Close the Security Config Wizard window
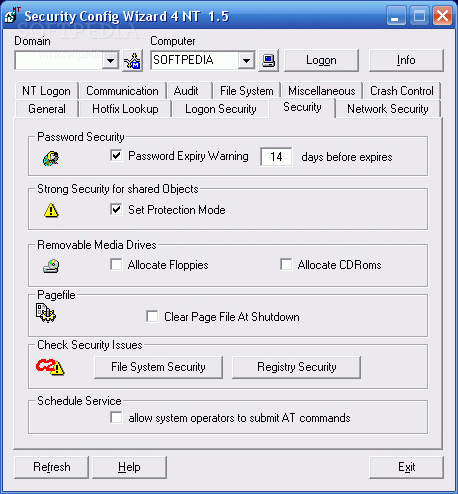Viewport: 458px width, 494px height. click(x=442, y=16)
